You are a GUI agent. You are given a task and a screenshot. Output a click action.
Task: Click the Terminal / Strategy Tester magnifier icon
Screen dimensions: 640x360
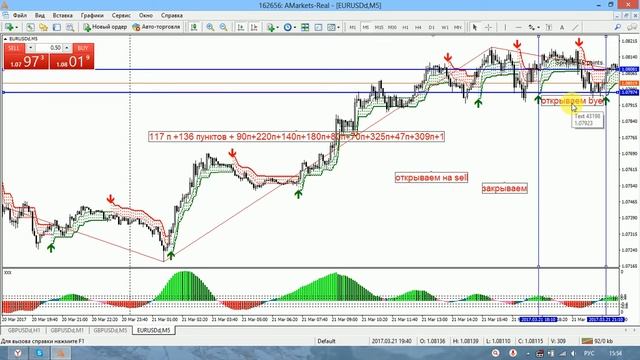(70, 27)
